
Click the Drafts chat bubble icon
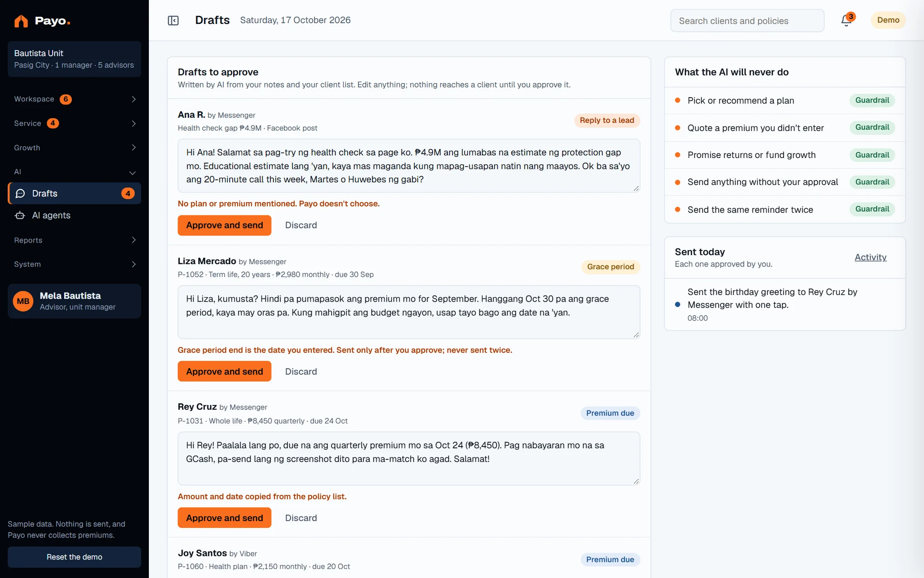click(x=20, y=194)
